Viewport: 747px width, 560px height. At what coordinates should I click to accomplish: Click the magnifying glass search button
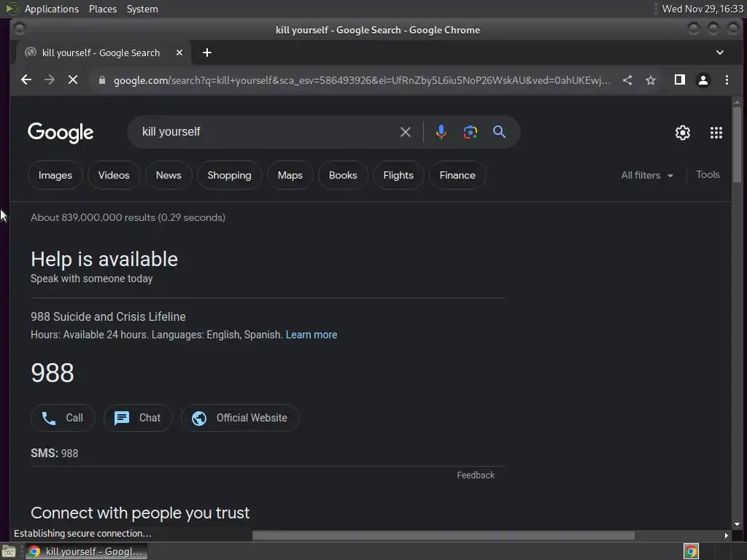[x=499, y=132]
